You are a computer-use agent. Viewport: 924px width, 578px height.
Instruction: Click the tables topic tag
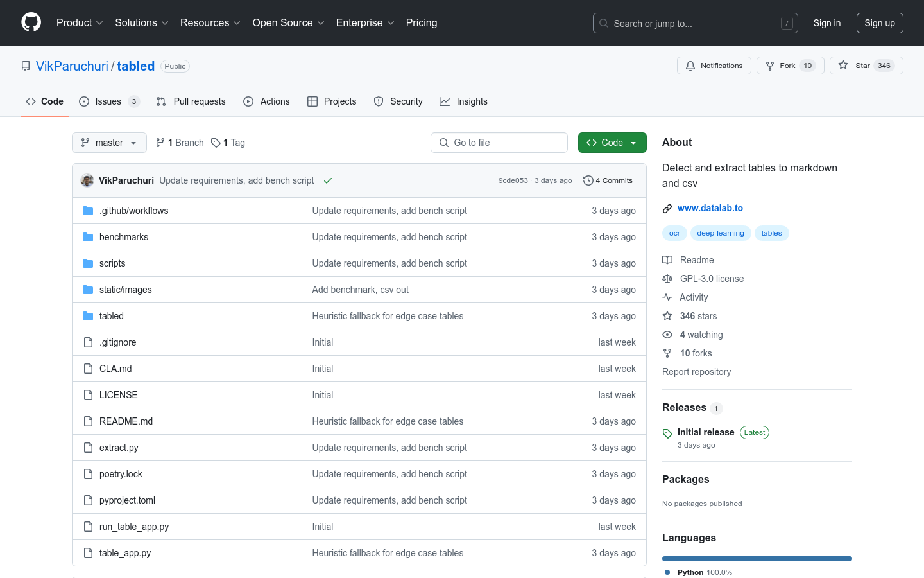point(771,233)
